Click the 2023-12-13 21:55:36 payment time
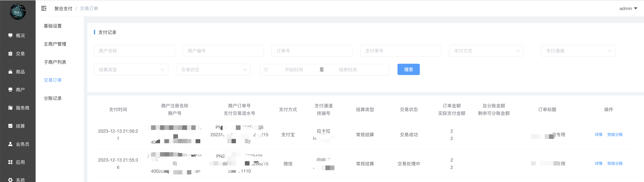This screenshot has width=644, height=182. pos(118,164)
